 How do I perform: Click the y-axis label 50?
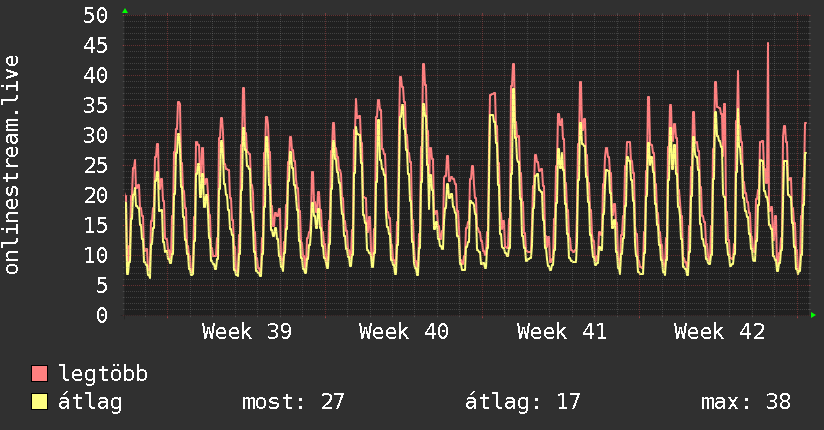click(96, 15)
